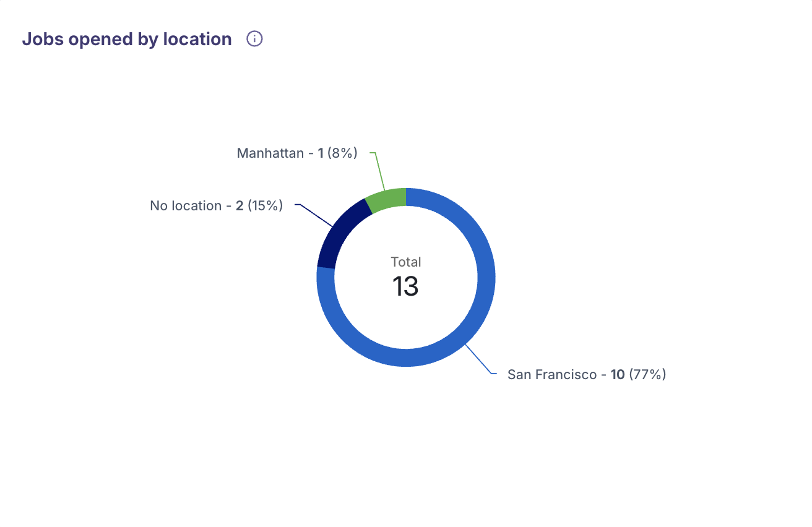Click the number 13 in the donut center
This screenshot has height=527, width=812.
(x=406, y=286)
